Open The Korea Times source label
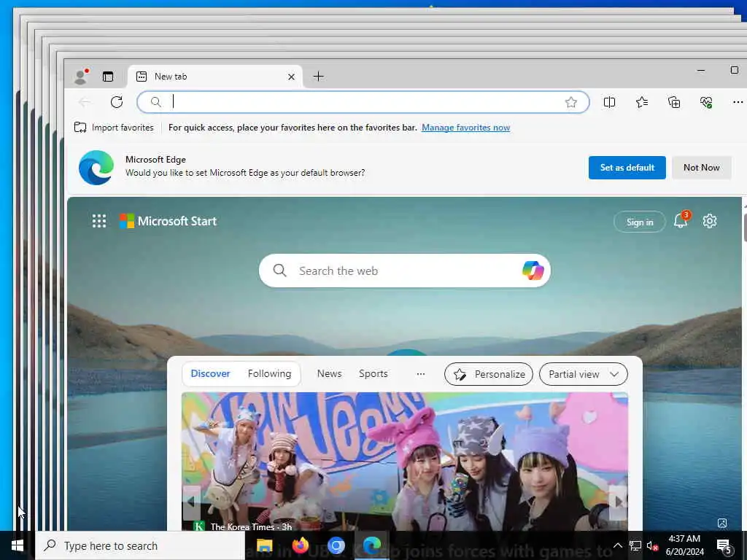This screenshot has width=747, height=560. coord(242,526)
